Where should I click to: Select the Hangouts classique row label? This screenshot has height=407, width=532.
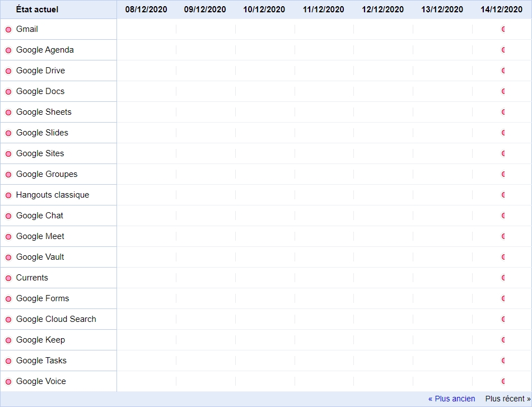pyautogui.click(x=53, y=195)
